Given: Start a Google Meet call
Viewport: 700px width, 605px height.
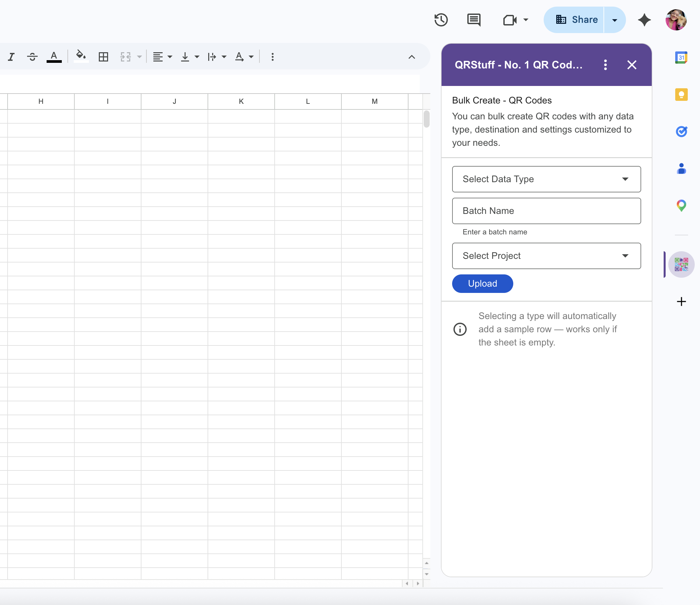Looking at the screenshot, I should [x=510, y=20].
